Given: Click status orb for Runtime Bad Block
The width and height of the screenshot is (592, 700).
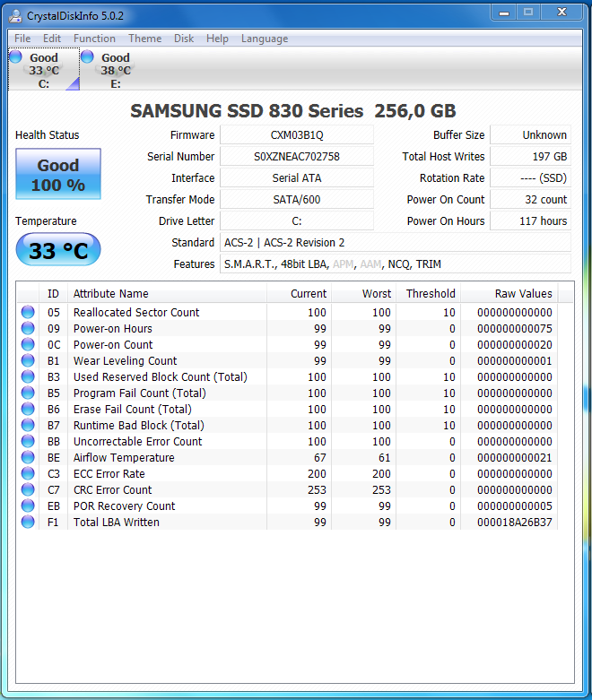Looking at the screenshot, I should click(28, 425).
